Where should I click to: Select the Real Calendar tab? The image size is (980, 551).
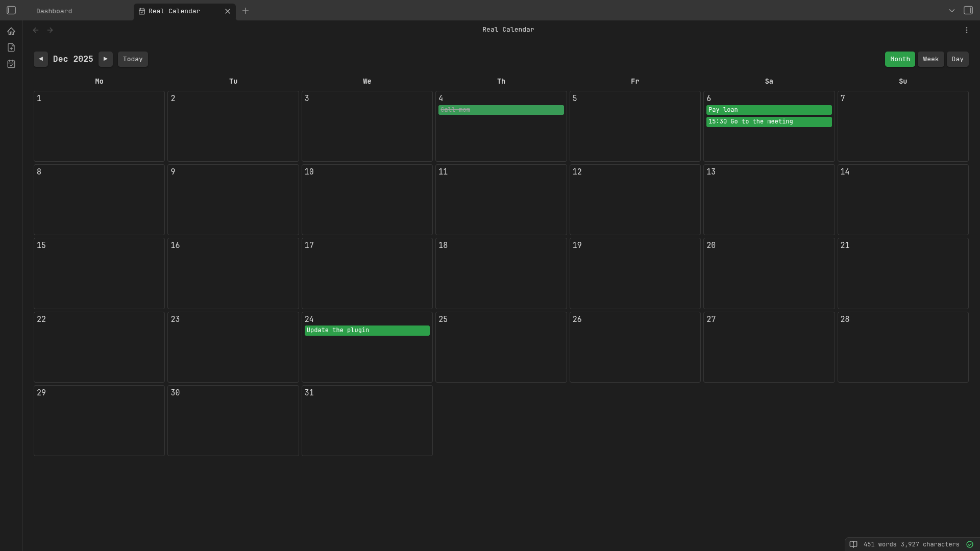[x=174, y=11]
